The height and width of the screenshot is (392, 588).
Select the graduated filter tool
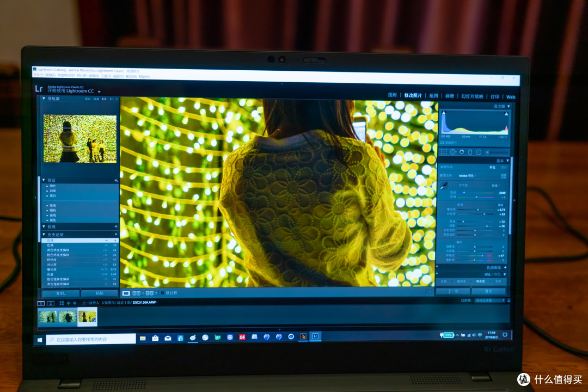(470, 152)
